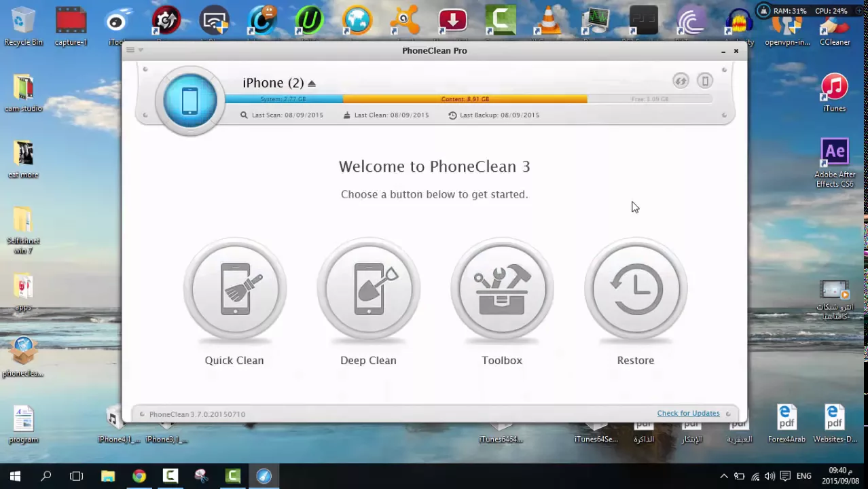Open Action Center notifications icon

[785, 476]
